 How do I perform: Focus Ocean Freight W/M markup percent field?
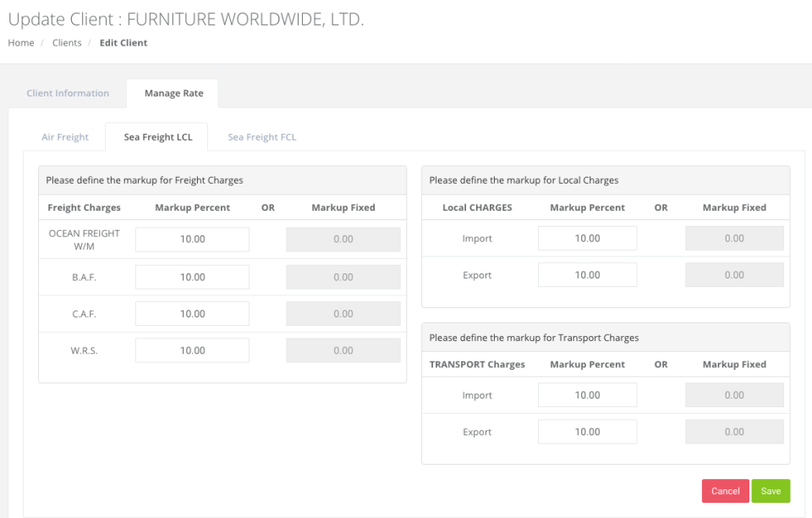pyautogui.click(x=192, y=240)
